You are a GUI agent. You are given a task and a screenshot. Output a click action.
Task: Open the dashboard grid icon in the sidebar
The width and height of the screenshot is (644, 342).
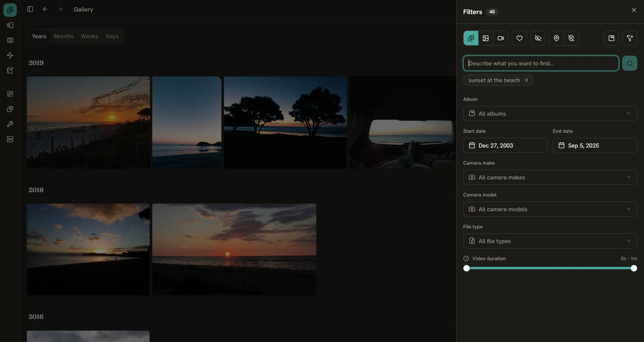pos(10,94)
